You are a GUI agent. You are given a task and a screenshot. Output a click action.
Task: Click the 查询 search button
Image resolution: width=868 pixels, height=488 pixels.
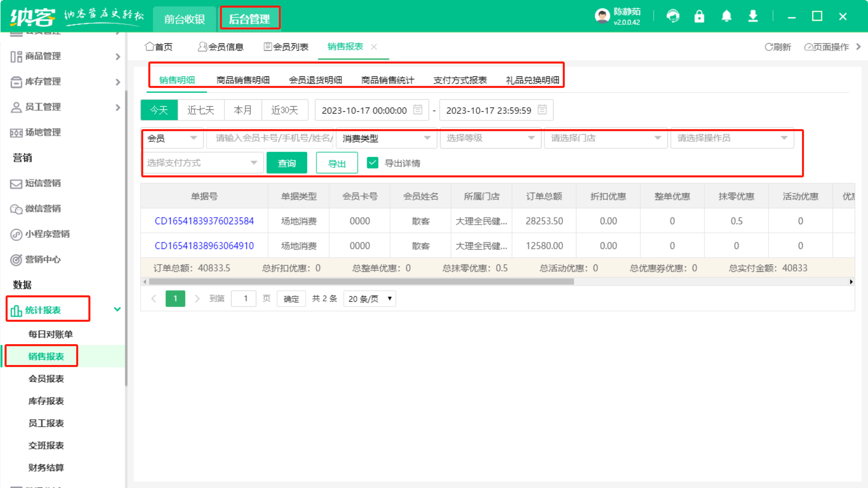pyautogui.click(x=286, y=163)
